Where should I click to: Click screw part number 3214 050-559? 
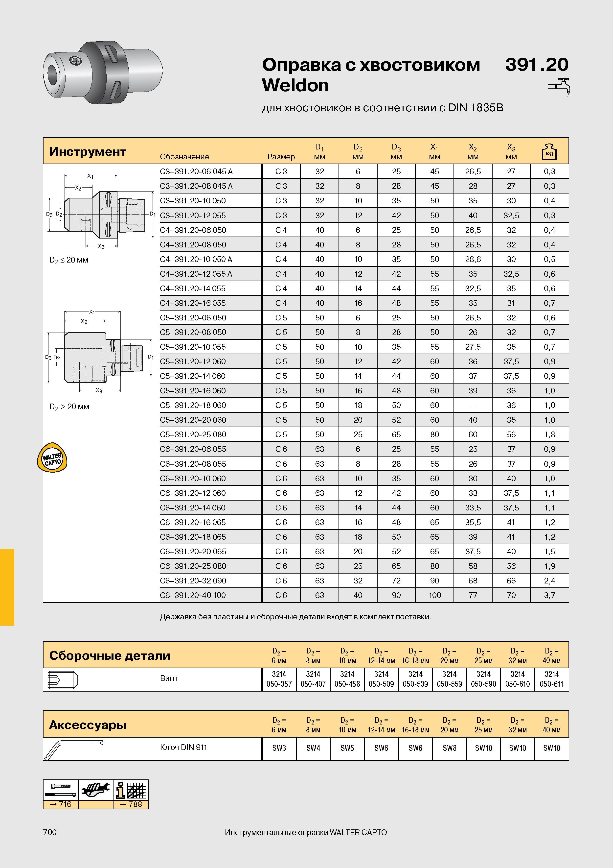(x=450, y=679)
